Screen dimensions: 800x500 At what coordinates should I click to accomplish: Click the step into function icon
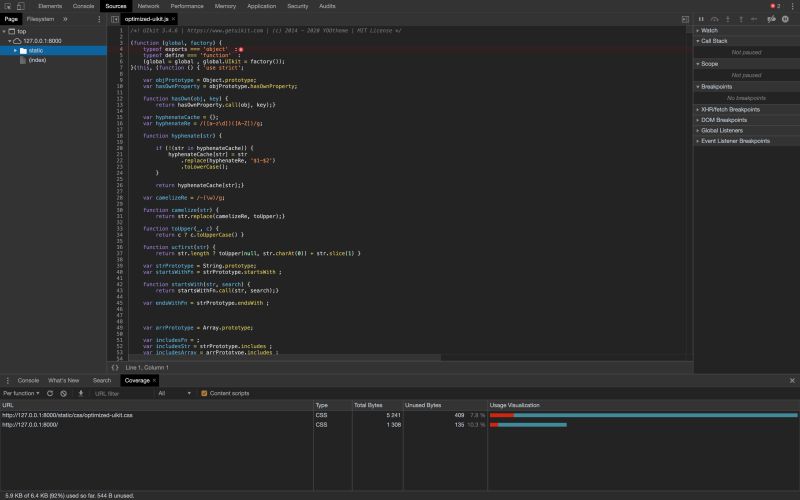click(x=728, y=19)
